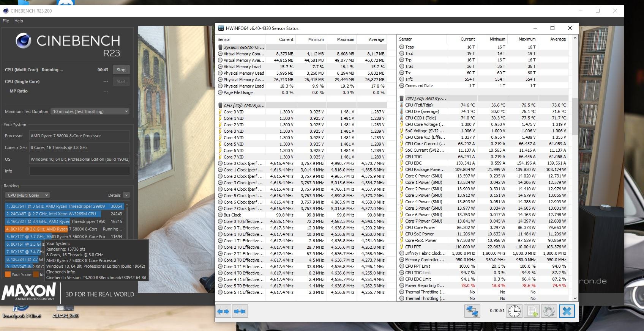This screenshot has height=331, width=644.
Task: Start HWiNFO logging sheet-with-plus icon
Action: pyautogui.click(x=532, y=311)
